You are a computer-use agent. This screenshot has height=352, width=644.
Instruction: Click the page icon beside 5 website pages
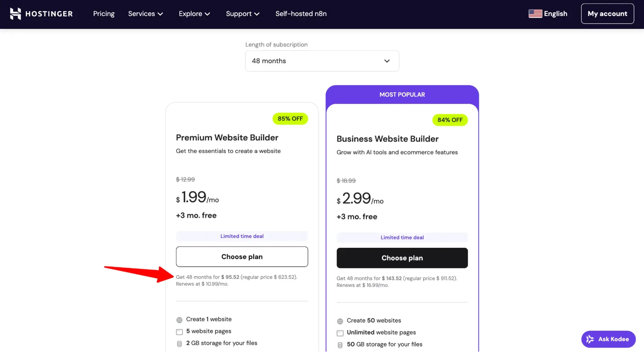click(179, 331)
